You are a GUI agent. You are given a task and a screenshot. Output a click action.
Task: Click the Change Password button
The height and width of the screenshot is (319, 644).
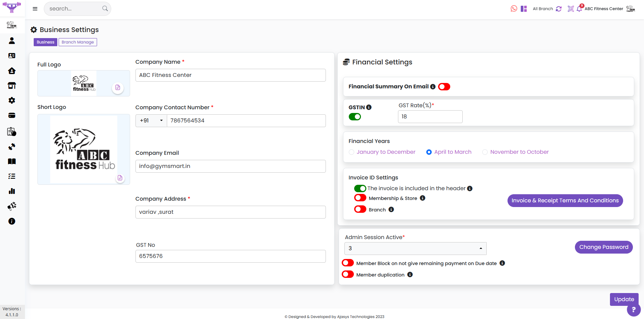click(x=603, y=247)
